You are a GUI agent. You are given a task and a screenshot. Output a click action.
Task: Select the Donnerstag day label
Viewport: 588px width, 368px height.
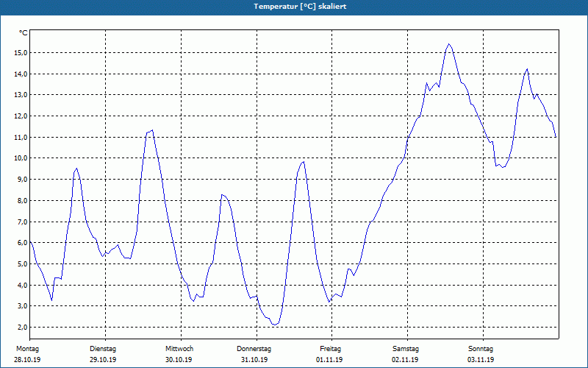point(254,349)
